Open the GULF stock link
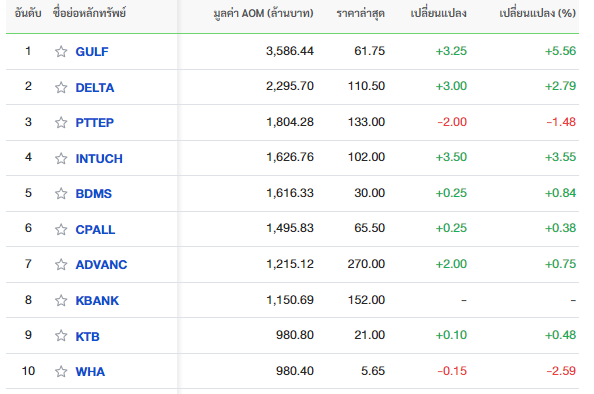 coord(92,52)
